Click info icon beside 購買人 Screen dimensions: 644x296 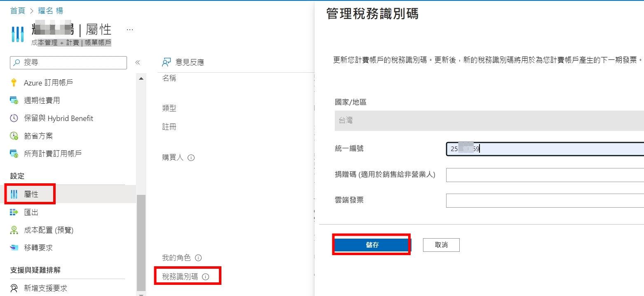click(191, 158)
